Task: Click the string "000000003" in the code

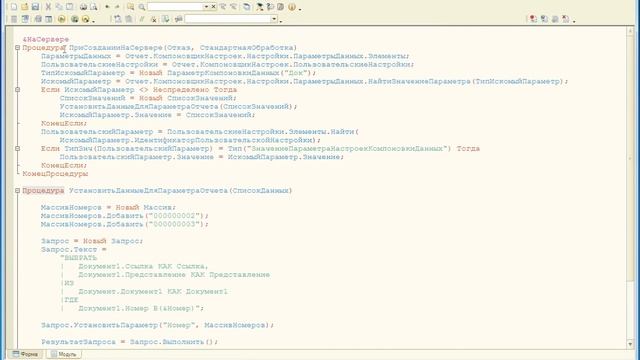Action: click(174, 224)
